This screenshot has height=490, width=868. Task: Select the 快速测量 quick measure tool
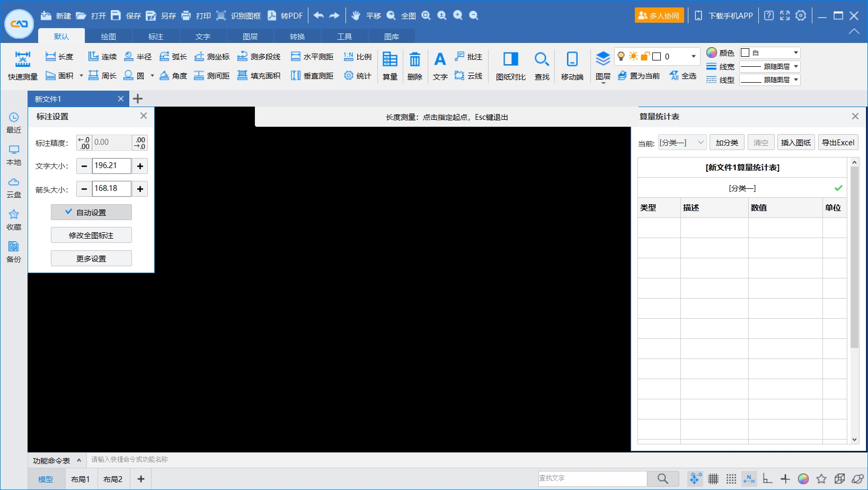(x=23, y=66)
